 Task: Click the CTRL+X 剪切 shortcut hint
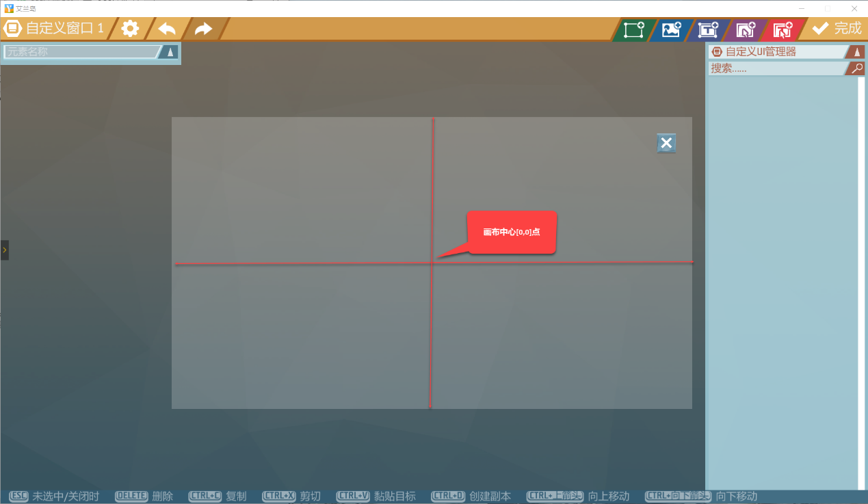pos(291,496)
